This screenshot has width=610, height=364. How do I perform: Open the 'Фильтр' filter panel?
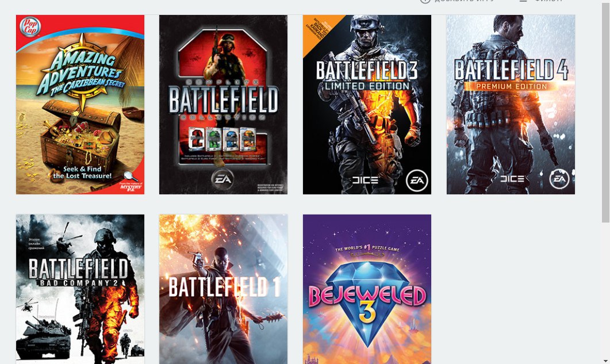[x=548, y=1]
